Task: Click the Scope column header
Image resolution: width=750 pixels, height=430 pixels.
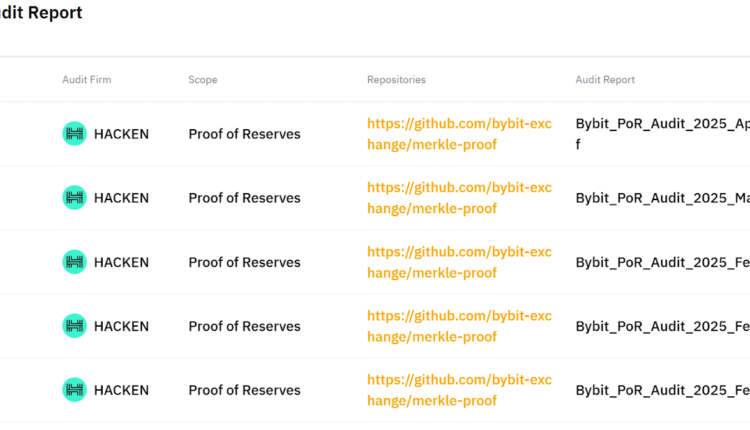Action: [202, 80]
